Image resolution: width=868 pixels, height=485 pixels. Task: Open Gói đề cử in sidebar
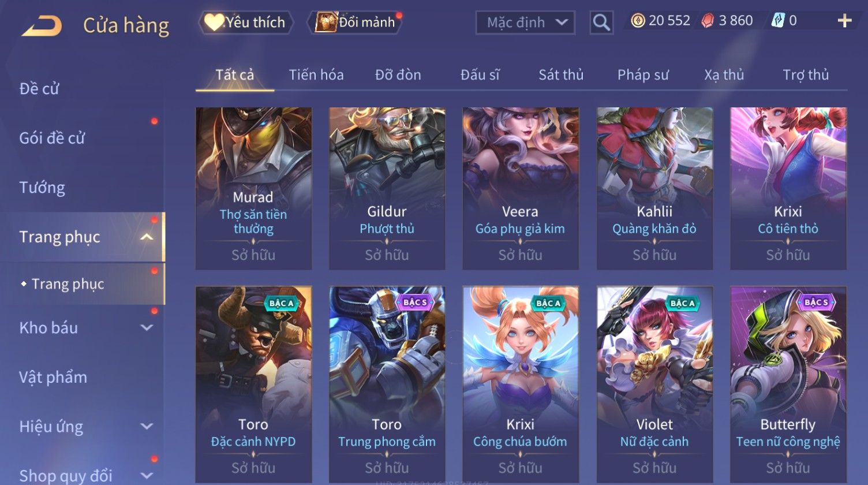(52, 138)
